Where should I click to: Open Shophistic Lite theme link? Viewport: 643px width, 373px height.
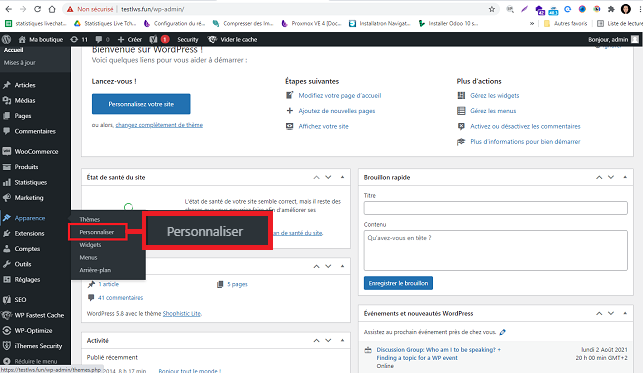(182, 314)
